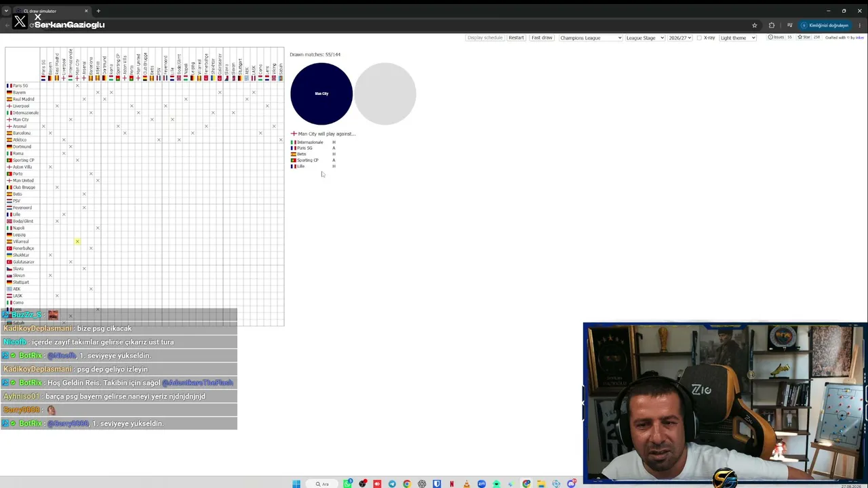Click Sporting CP in Man City's opponent list
The height and width of the screenshot is (488, 868).
(307, 160)
